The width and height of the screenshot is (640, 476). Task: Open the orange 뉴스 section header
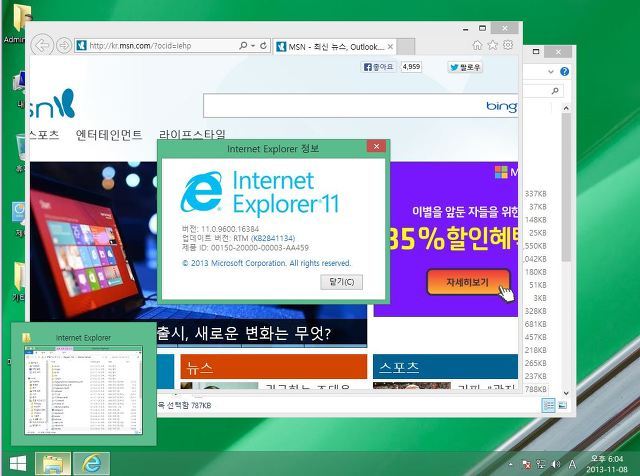pyautogui.click(x=273, y=367)
